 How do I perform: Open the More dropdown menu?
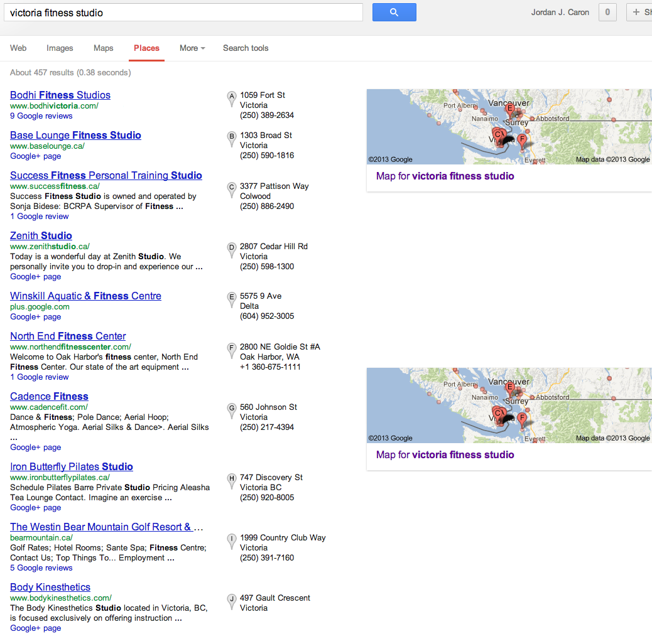192,48
